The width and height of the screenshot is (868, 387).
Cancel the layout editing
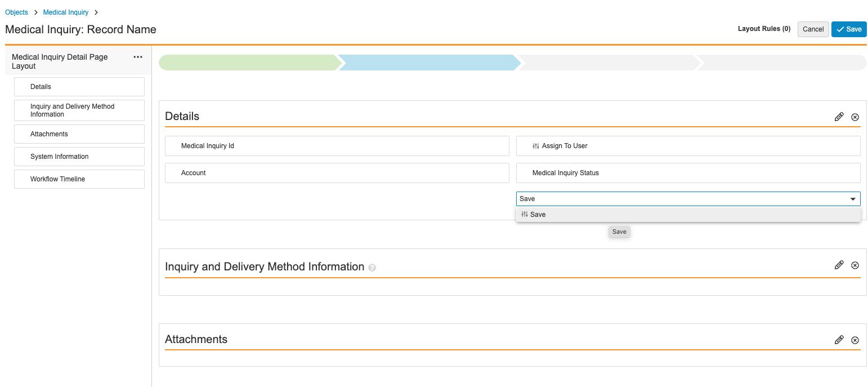click(813, 29)
